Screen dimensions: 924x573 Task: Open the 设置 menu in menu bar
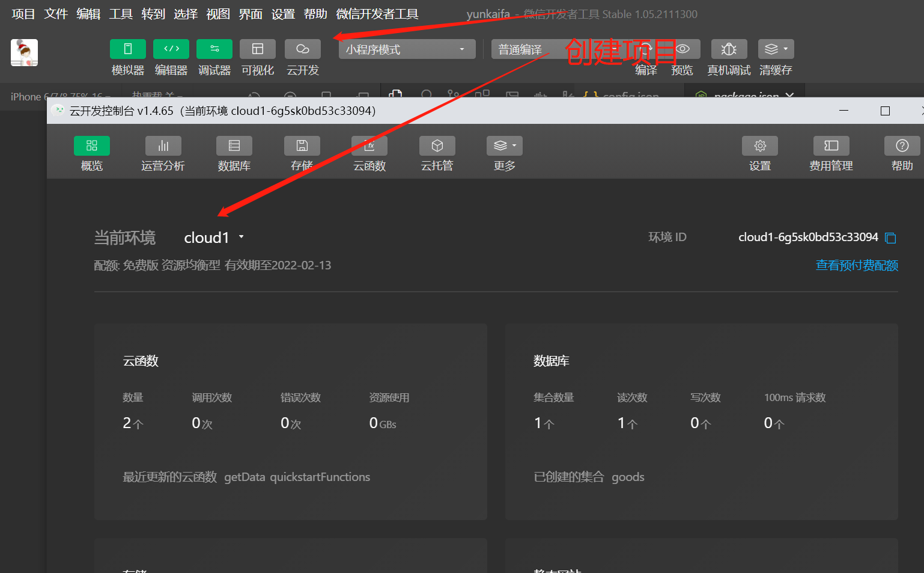pyautogui.click(x=283, y=14)
